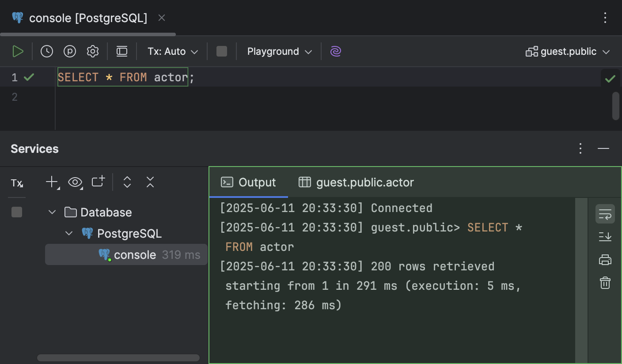622x364 pixels.
Task: Clear the output with the trash icon
Action: point(605,283)
